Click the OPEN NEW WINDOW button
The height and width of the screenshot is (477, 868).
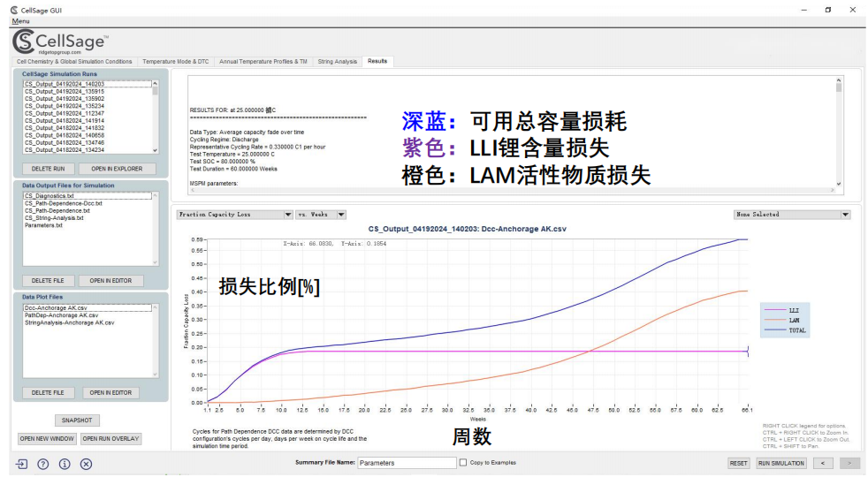[47, 439]
